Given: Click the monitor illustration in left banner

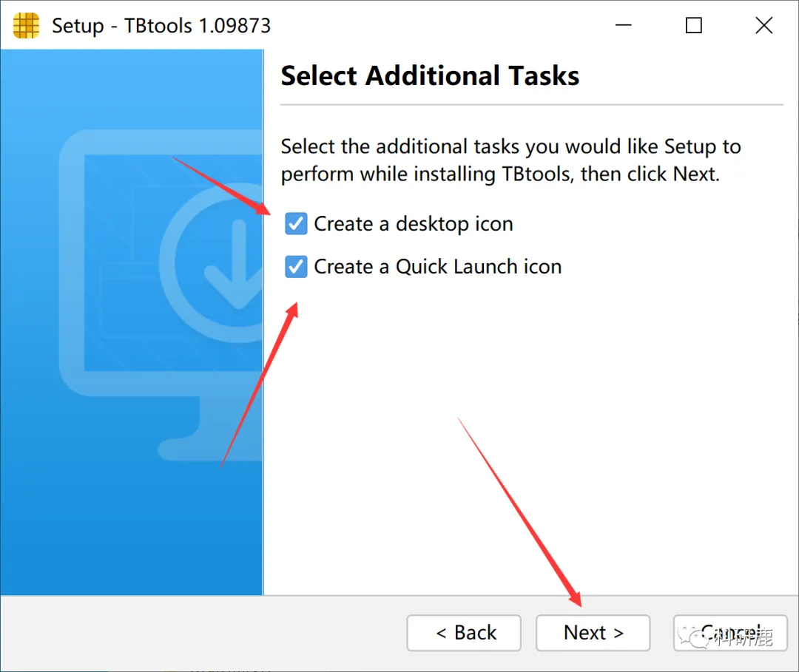Looking at the screenshot, I should (161, 295).
